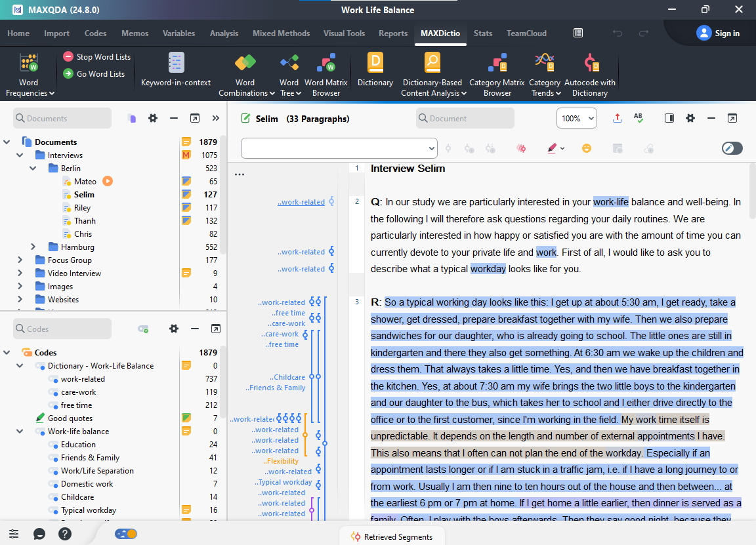Open Dictionary-Based Content Analysis dropdown
The image size is (756, 545).
(x=433, y=75)
